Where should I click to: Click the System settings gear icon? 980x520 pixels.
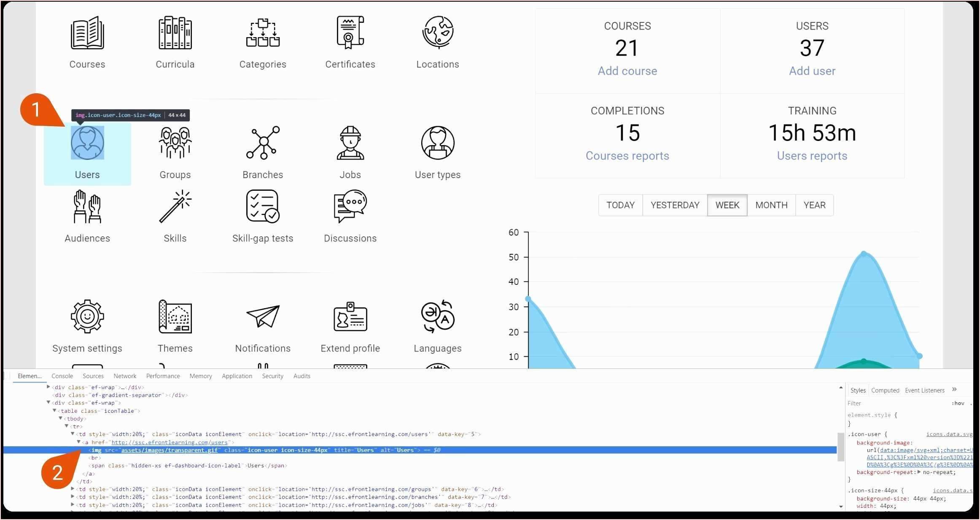pyautogui.click(x=87, y=317)
